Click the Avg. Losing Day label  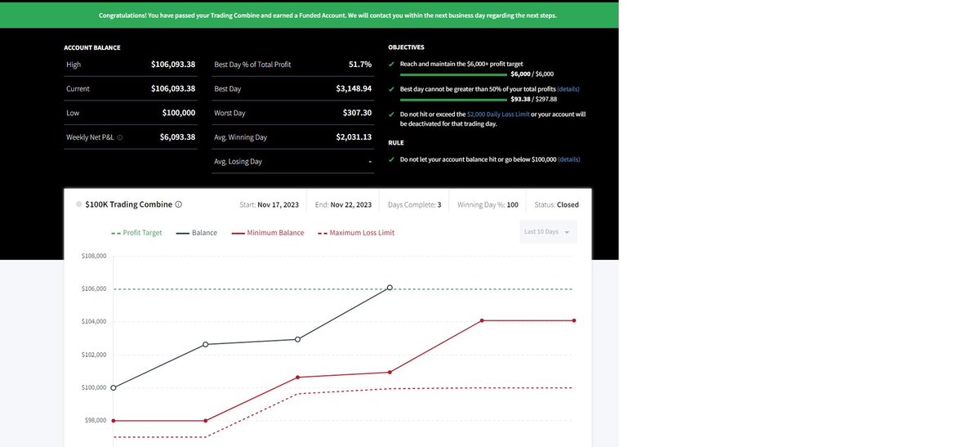[238, 162]
